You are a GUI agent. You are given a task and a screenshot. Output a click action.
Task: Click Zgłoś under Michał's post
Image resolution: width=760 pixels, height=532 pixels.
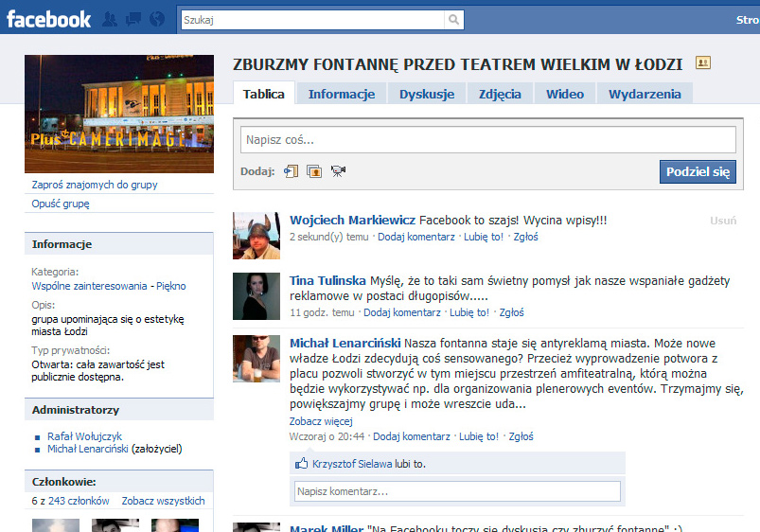[x=521, y=436]
